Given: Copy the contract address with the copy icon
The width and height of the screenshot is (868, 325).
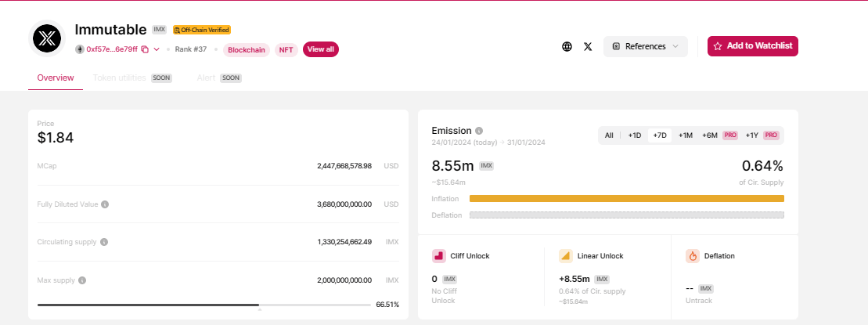Looking at the screenshot, I should 145,49.
